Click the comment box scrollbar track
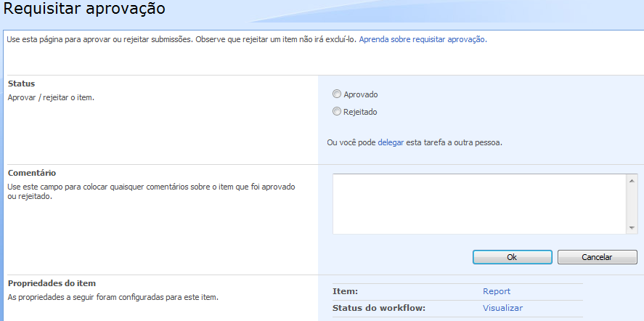Screen dimensions: 644x321 pyautogui.click(x=631, y=204)
